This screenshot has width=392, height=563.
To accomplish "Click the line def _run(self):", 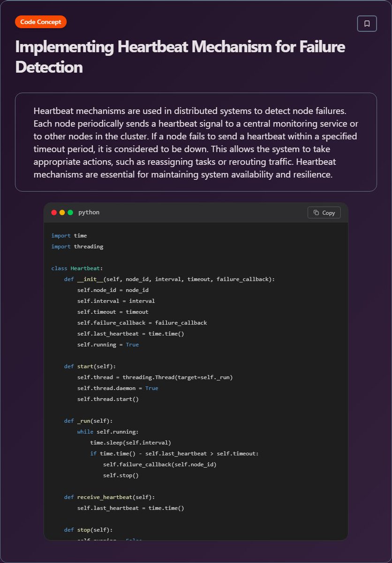I will click(89, 421).
